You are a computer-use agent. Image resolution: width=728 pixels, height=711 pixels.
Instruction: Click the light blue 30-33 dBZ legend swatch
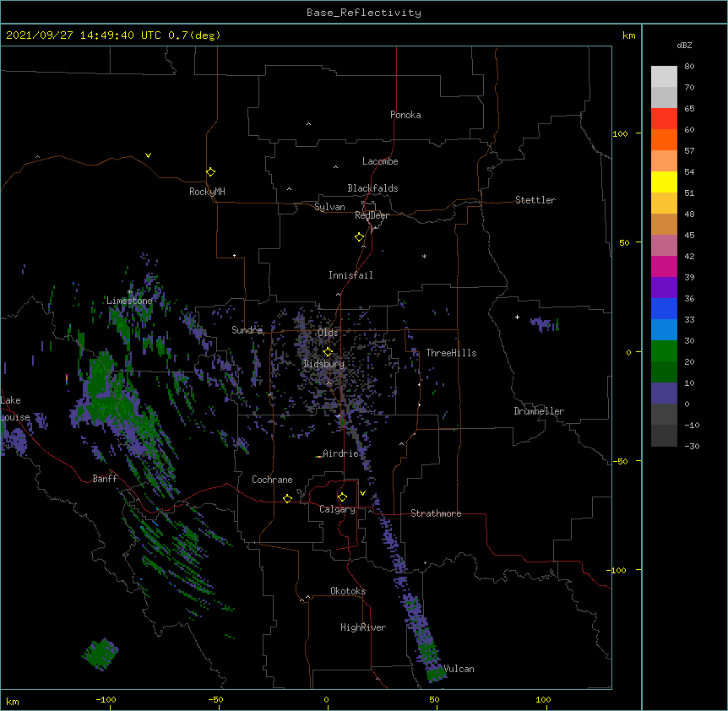(x=664, y=330)
